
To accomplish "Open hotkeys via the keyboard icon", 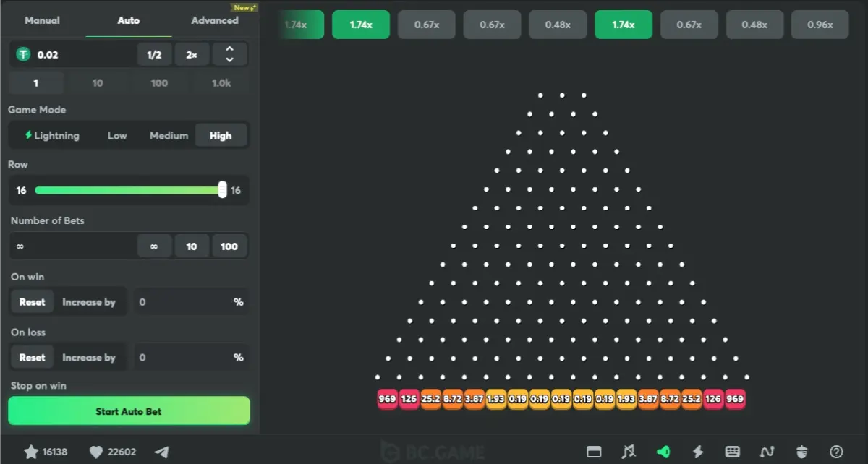I will [x=733, y=452].
